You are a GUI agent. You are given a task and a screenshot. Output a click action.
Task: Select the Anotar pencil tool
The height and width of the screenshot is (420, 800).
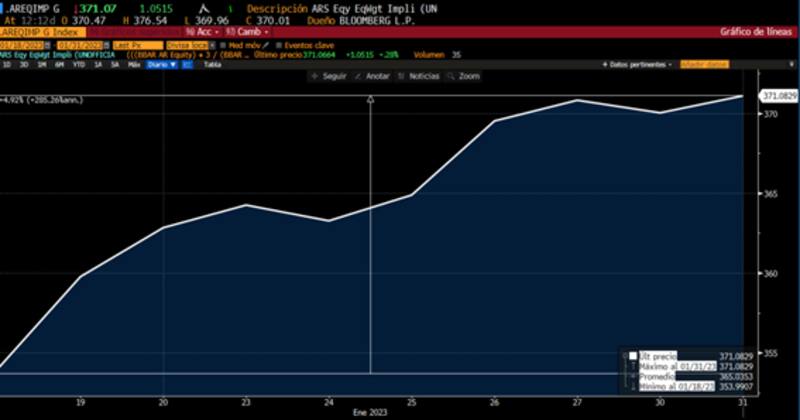point(357,76)
